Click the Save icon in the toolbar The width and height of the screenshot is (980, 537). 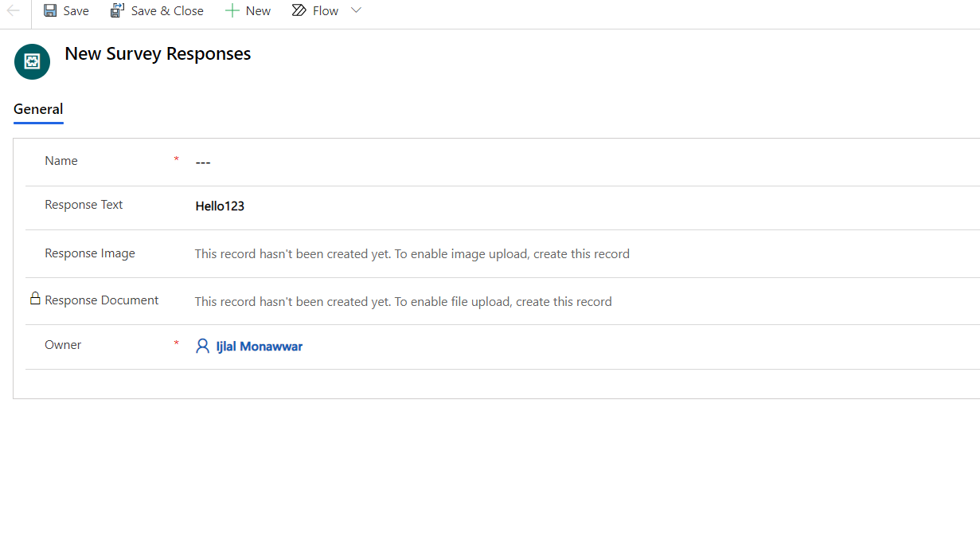click(x=49, y=10)
